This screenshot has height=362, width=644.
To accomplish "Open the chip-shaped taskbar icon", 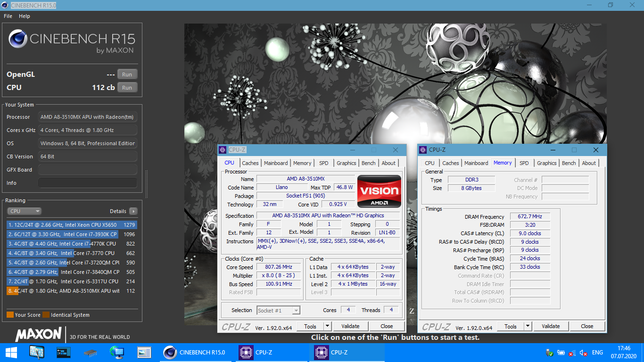I will (90, 352).
